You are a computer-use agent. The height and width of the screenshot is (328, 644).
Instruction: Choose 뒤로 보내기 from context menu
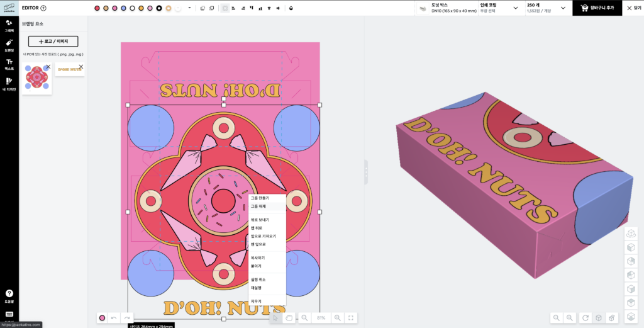(x=267, y=220)
